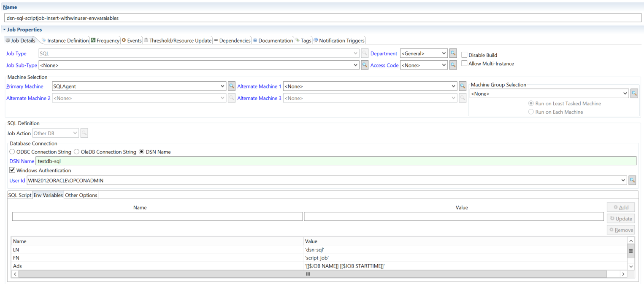Open the Dependencies tab
This screenshot has width=644, height=284.
click(232, 40)
